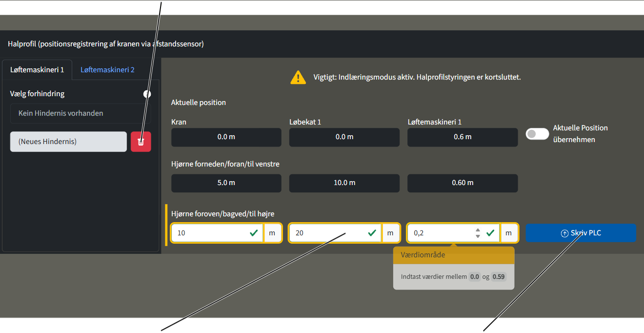Image resolution: width=644 pixels, height=333 pixels.
Task: Click the yellow warning triangle icon
Action: pos(298,77)
